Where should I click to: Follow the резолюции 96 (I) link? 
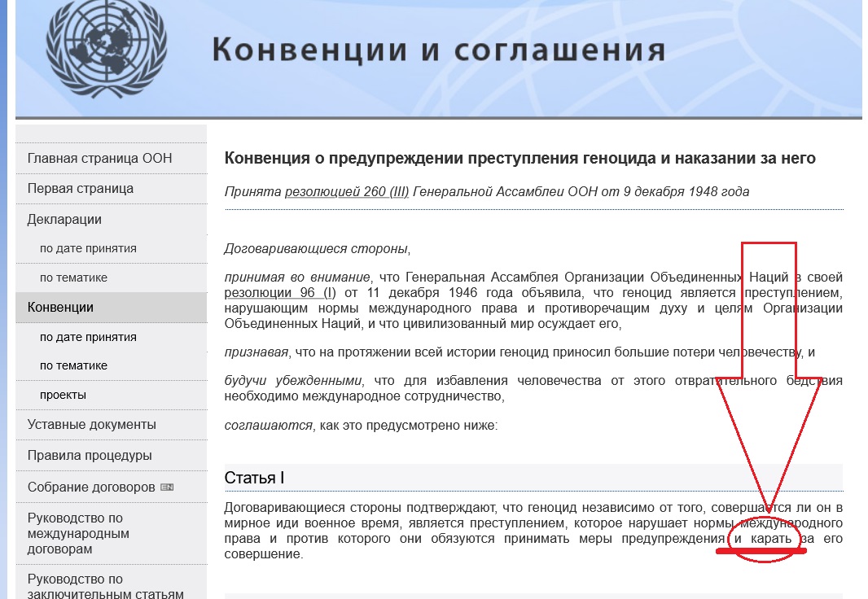click(279, 293)
